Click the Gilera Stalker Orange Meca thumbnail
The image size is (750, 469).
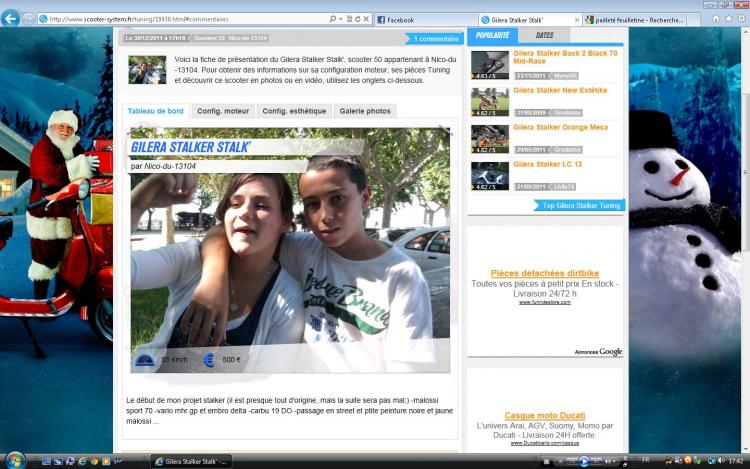pos(490,139)
